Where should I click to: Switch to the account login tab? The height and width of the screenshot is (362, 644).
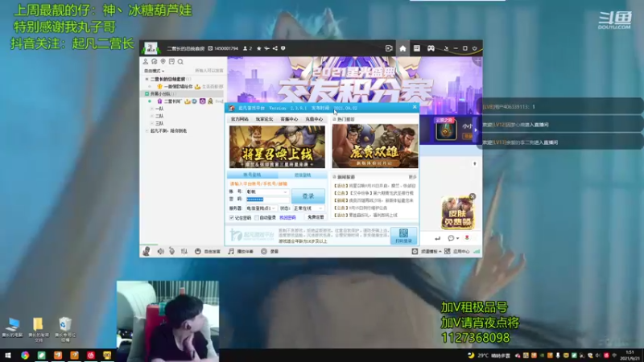click(252, 175)
